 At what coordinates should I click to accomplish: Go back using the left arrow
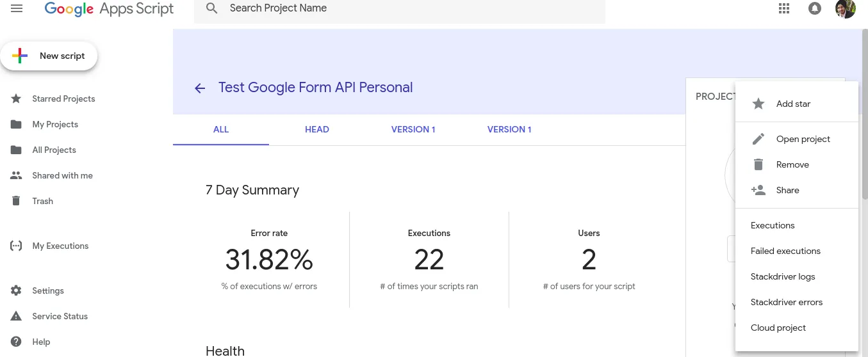[x=200, y=88]
